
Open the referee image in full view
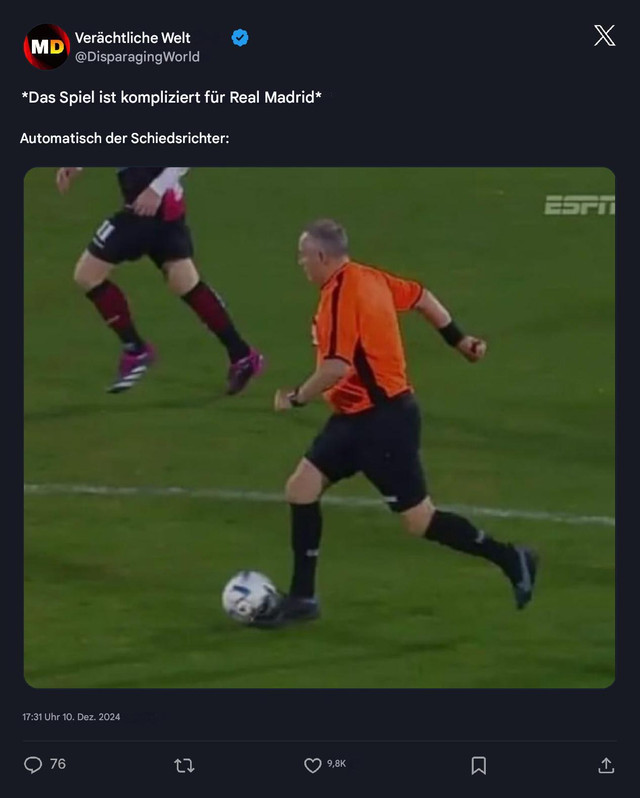click(319, 428)
